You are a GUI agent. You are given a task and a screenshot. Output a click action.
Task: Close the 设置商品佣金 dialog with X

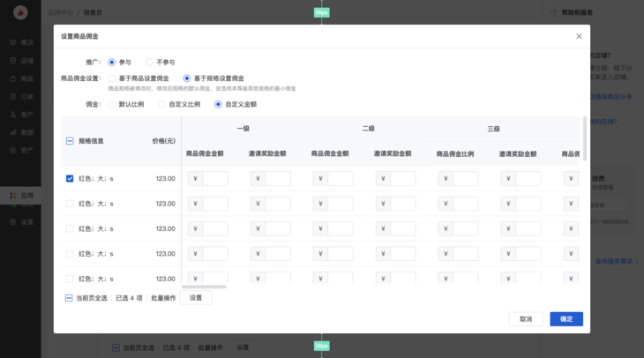click(x=579, y=36)
